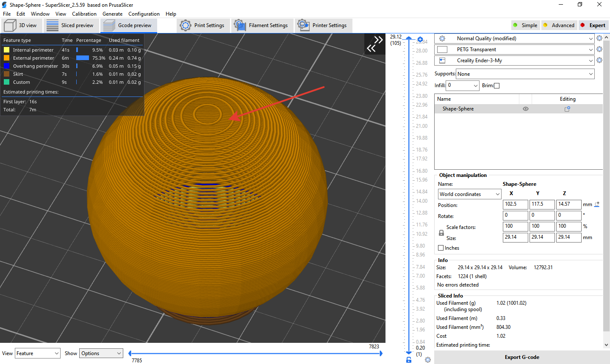Open the layer slider settings gear
Screen dimensions: 610x364
tap(427, 359)
